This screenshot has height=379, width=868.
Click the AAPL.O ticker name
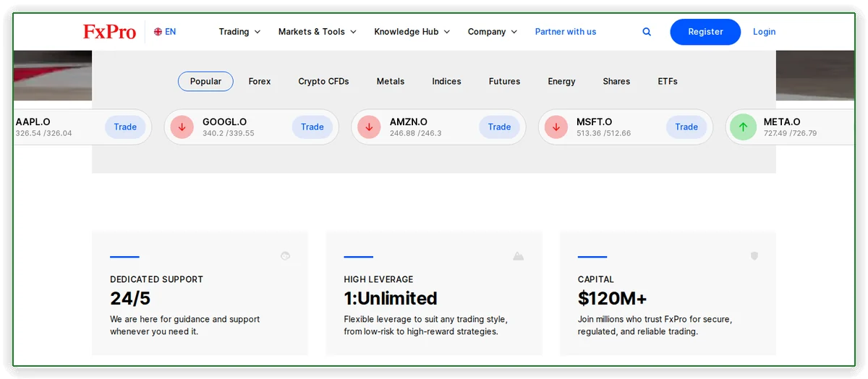[33, 122]
